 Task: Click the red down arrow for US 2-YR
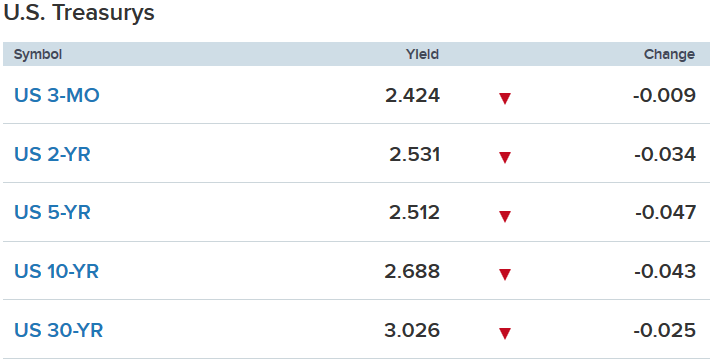505,157
